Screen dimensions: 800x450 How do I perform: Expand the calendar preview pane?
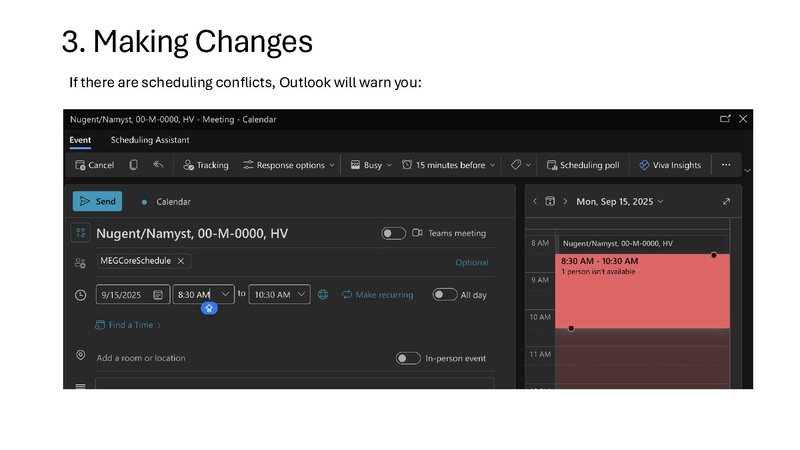(726, 201)
